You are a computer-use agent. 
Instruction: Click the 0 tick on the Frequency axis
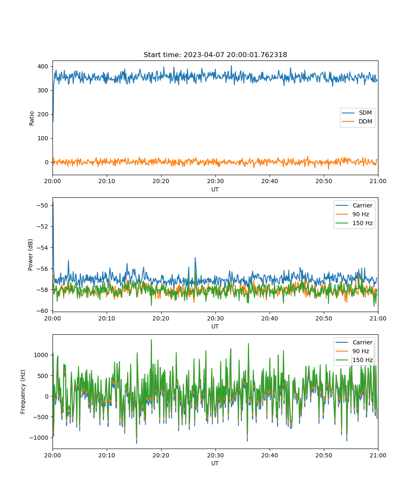pyautogui.click(x=47, y=396)
